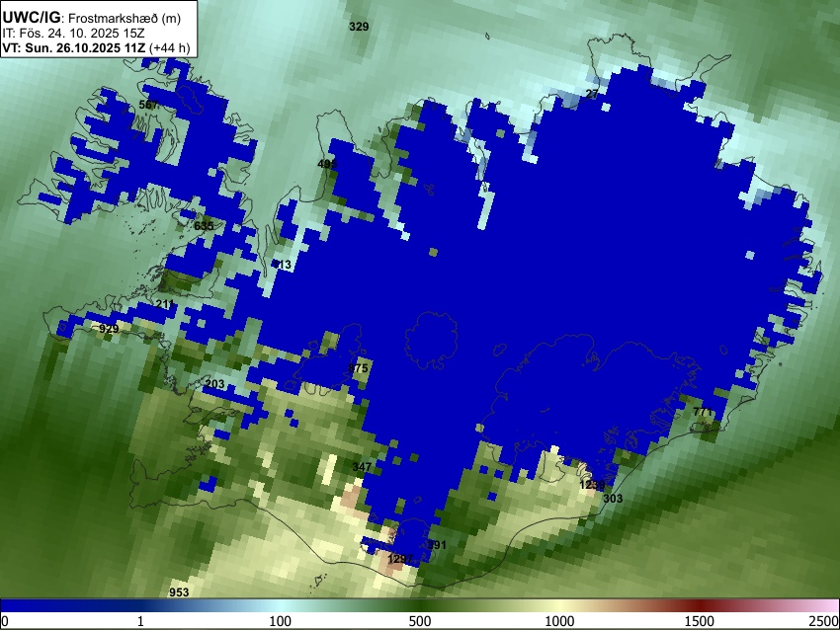Click the map value label 1239

pos(593,485)
